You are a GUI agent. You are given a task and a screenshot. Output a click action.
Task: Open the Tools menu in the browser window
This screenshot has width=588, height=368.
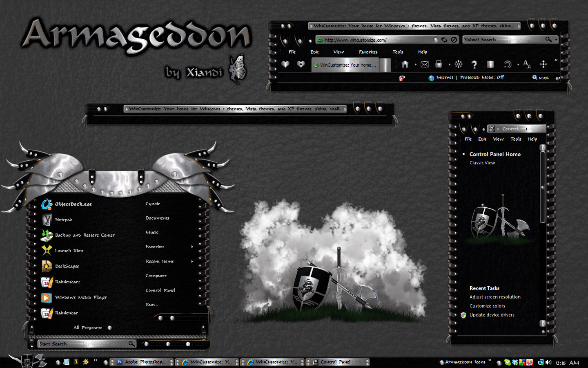[398, 52]
